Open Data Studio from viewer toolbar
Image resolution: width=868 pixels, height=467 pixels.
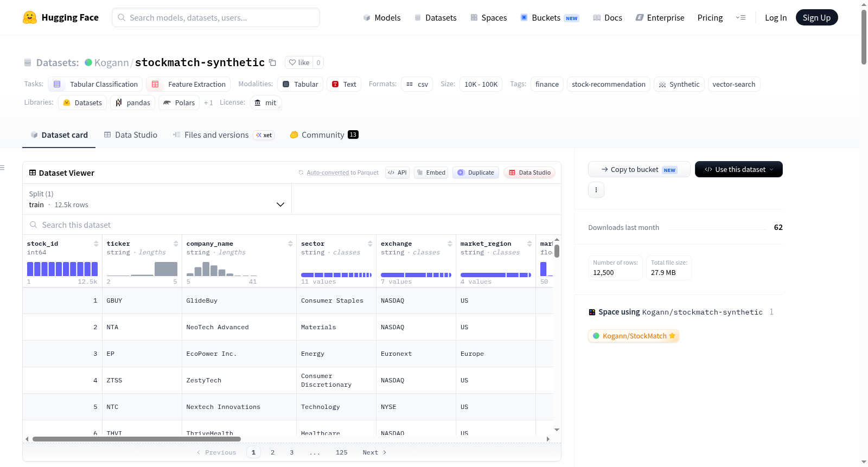(x=529, y=172)
